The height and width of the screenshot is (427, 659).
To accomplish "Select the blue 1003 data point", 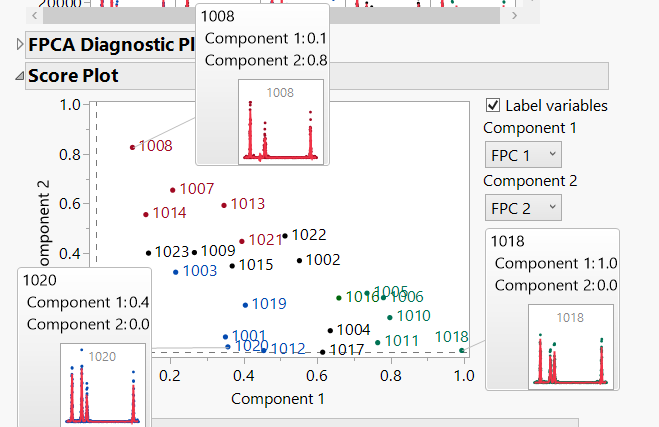I will tap(176, 271).
